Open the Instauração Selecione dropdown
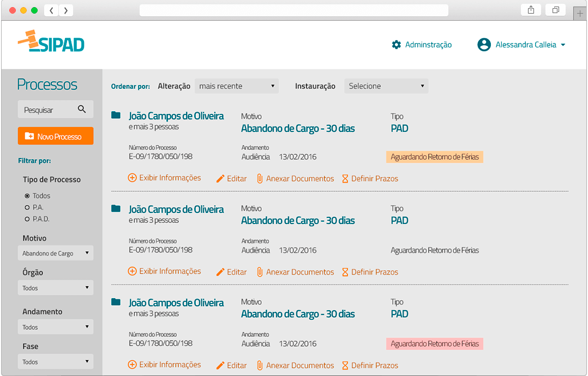 coord(386,86)
